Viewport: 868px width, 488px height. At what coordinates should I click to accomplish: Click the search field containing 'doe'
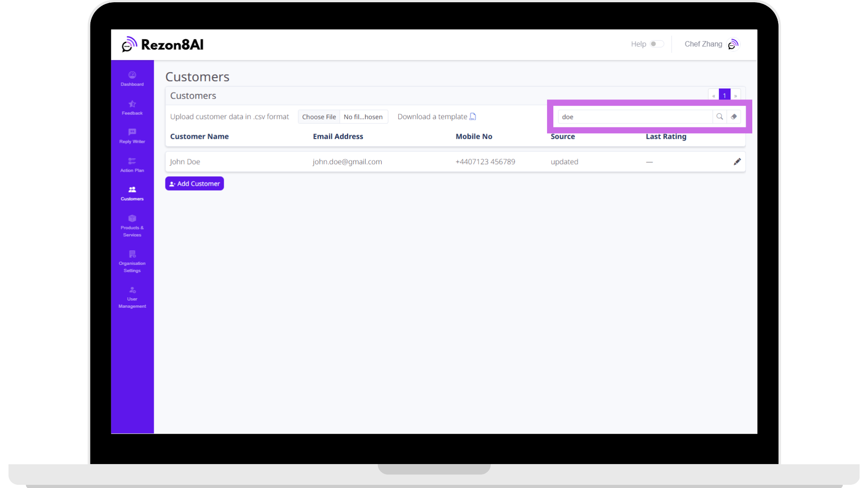(x=633, y=117)
